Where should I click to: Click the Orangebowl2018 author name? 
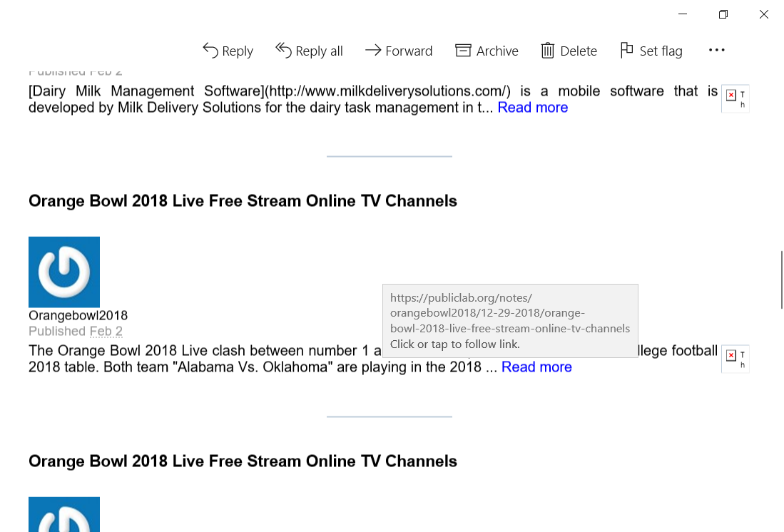coord(78,315)
